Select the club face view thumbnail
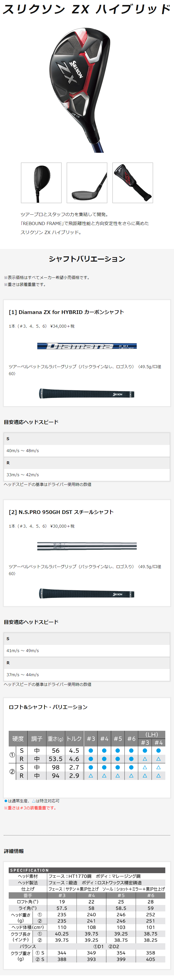 pyautogui.click(x=87, y=183)
